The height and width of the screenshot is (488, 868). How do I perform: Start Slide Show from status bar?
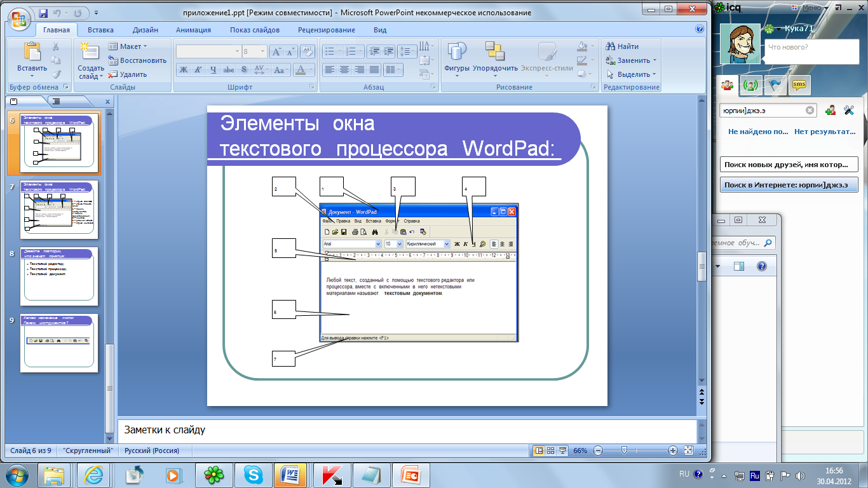562,451
